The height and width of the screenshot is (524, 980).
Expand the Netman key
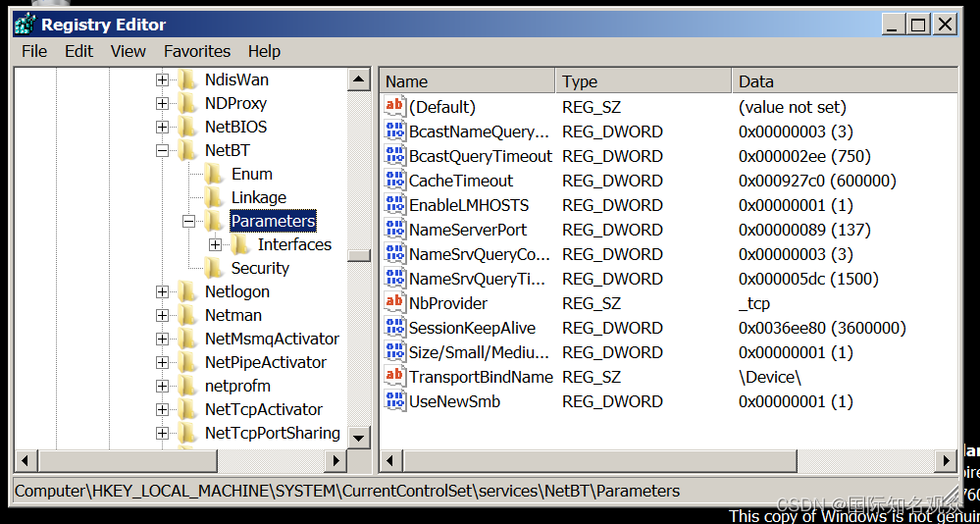[162, 315]
